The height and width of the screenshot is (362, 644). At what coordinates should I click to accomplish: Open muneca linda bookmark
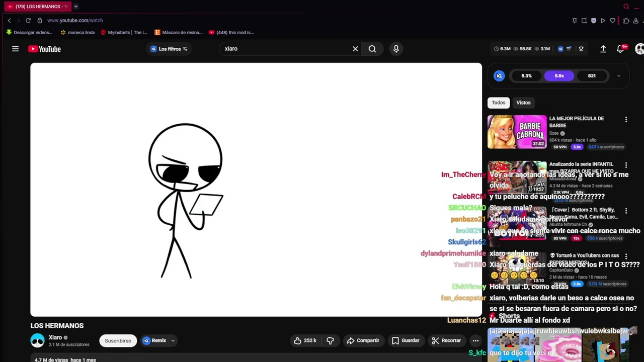[x=77, y=33]
